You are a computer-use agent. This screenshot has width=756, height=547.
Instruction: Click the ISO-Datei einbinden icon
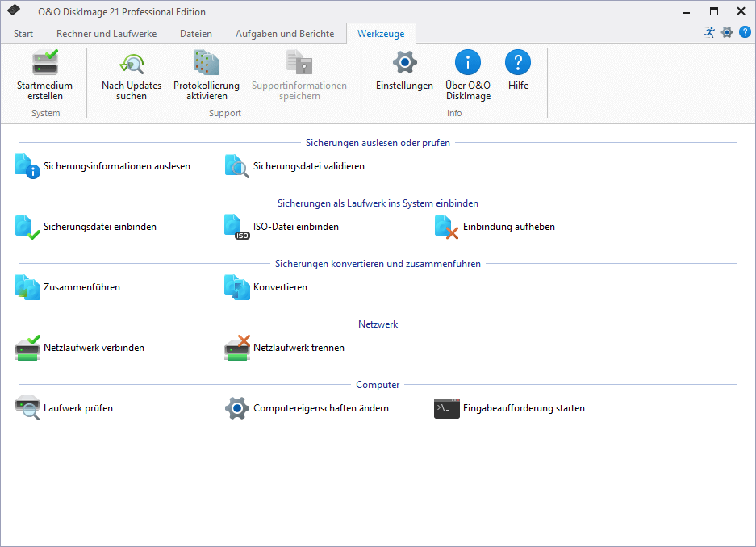pos(236,227)
